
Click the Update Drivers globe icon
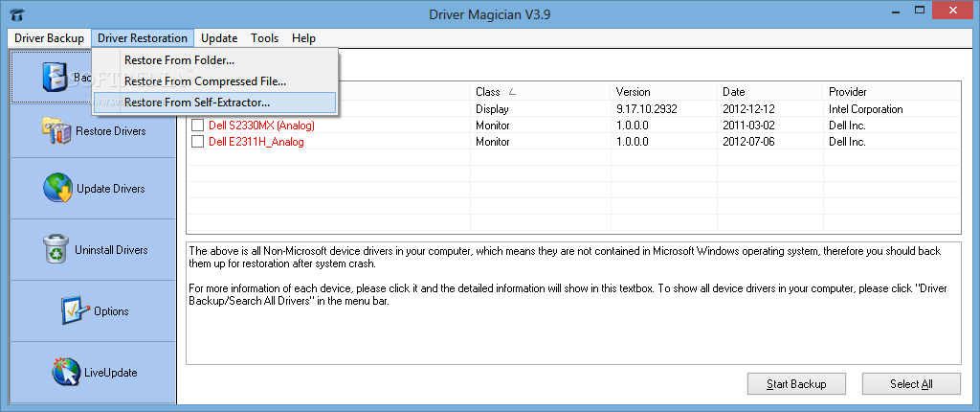coord(57,189)
